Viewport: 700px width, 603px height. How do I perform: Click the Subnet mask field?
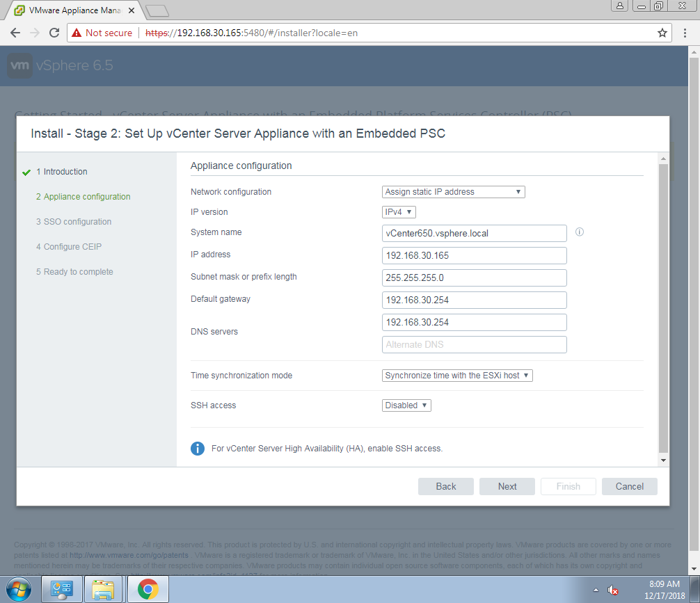[474, 278]
